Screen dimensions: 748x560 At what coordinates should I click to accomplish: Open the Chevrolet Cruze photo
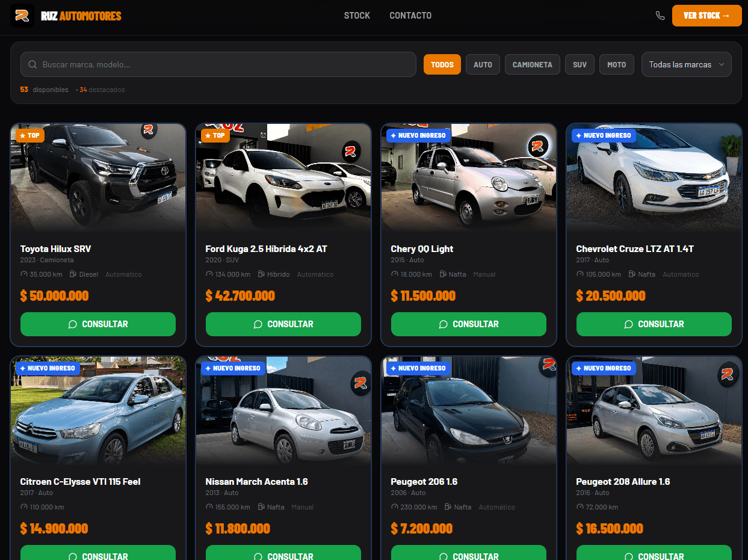coord(654,178)
